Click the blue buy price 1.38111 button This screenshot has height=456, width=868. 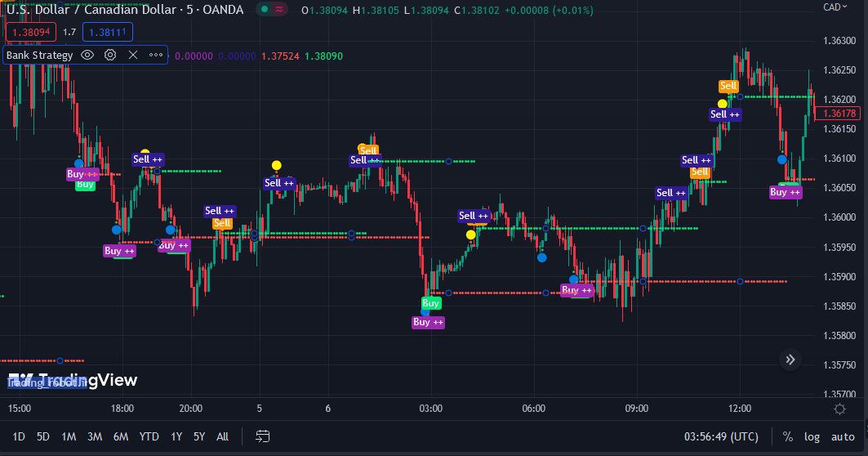pyautogui.click(x=108, y=32)
